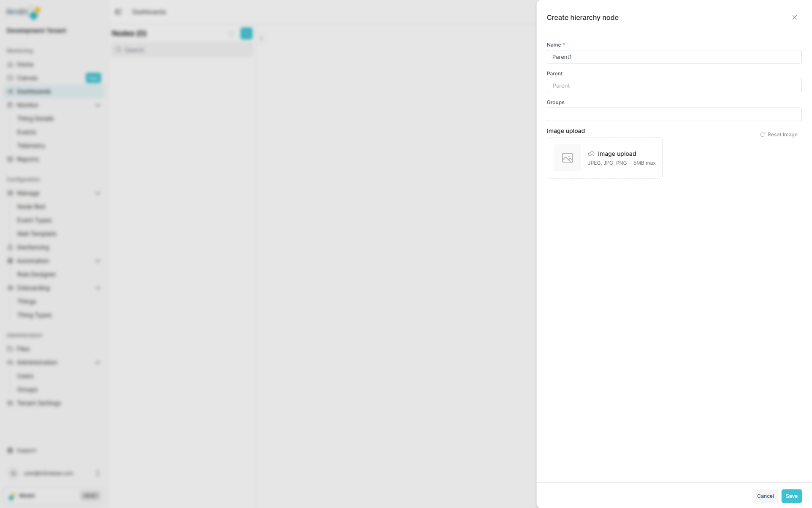Image resolution: width=812 pixels, height=508 pixels.
Task: Open Home from the monitoring sidebar
Action: [x=25, y=64]
